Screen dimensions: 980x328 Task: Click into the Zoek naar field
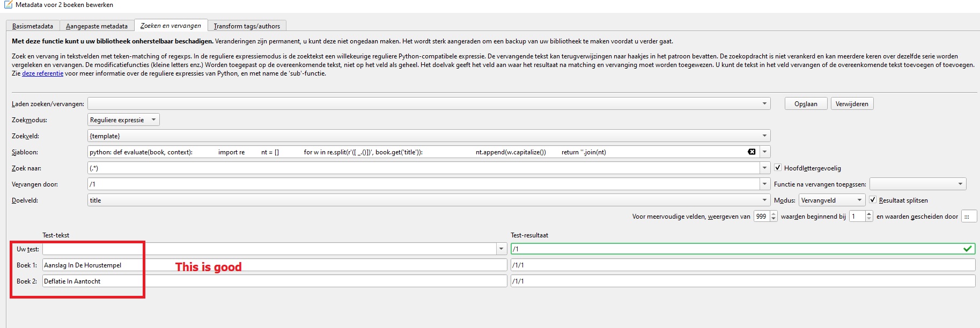pos(424,168)
